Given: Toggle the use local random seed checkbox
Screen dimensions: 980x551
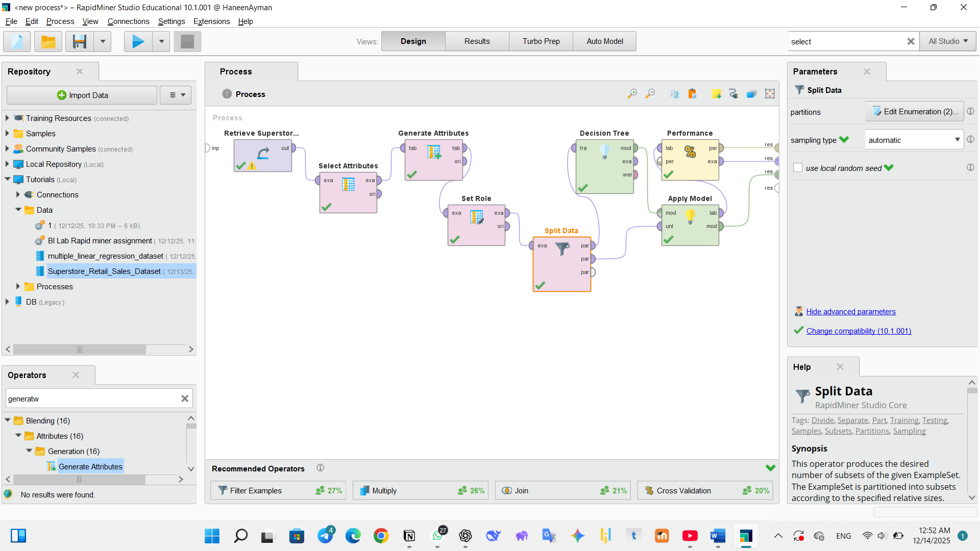Looking at the screenshot, I should (x=798, y=168).
